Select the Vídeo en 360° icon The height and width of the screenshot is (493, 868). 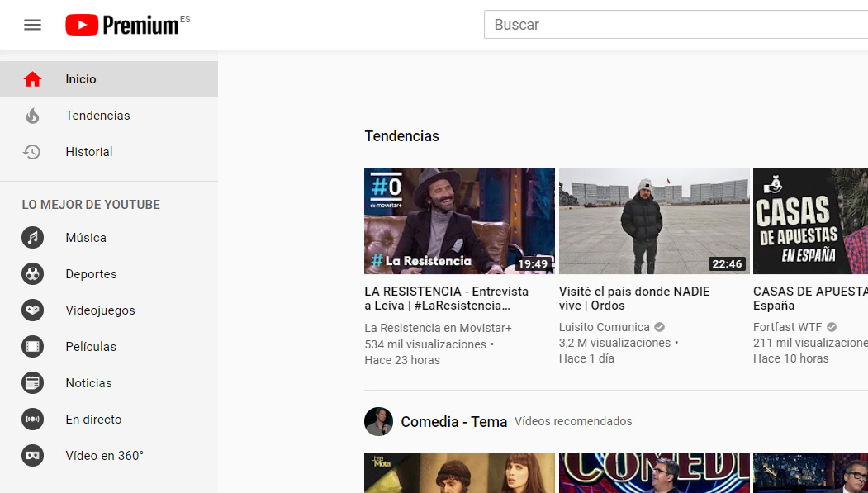pyautogui.click(x=32, y=455)
